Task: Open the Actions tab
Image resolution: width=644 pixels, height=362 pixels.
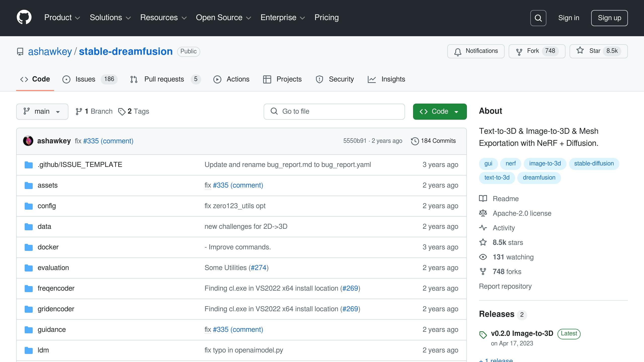Action: click(x=231, y=79)
